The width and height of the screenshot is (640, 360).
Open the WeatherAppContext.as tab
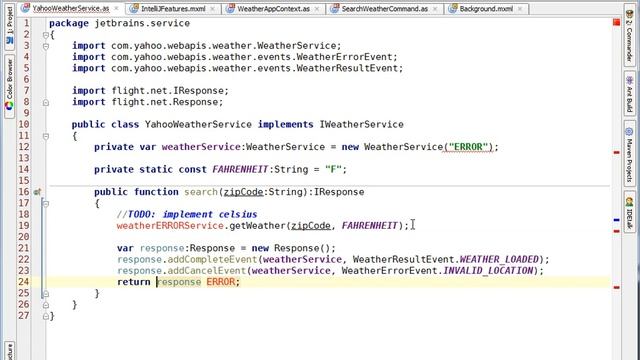273,9
